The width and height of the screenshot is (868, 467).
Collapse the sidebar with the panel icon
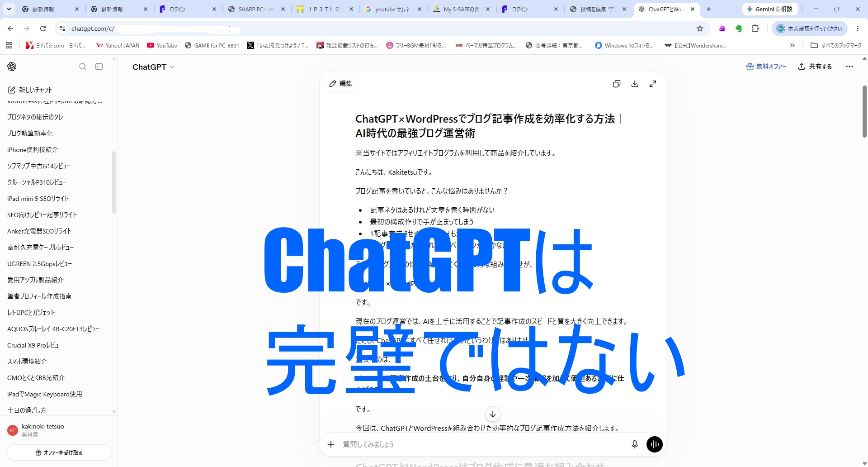99,67
